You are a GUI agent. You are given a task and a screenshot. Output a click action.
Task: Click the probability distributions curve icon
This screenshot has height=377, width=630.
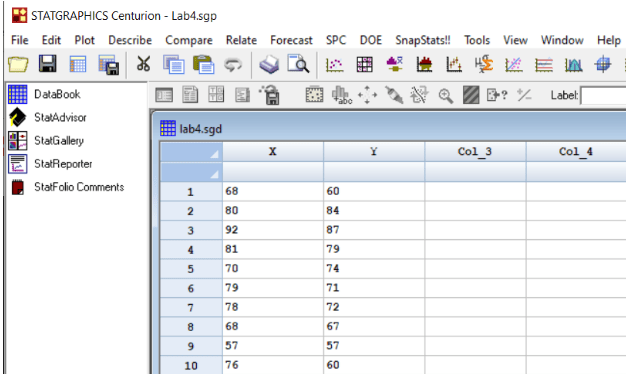[x=573, y=64]
